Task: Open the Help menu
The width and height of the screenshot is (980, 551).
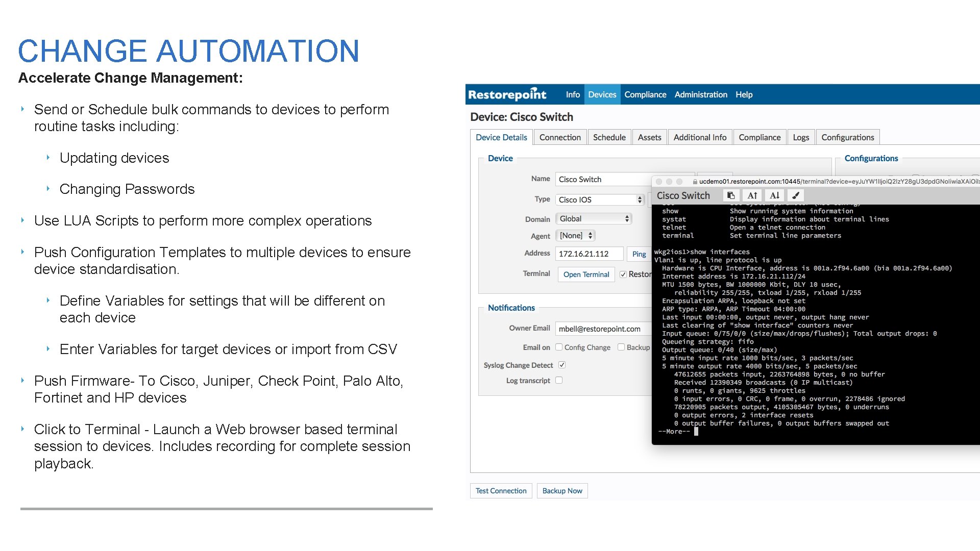Action: pos(744,94)
